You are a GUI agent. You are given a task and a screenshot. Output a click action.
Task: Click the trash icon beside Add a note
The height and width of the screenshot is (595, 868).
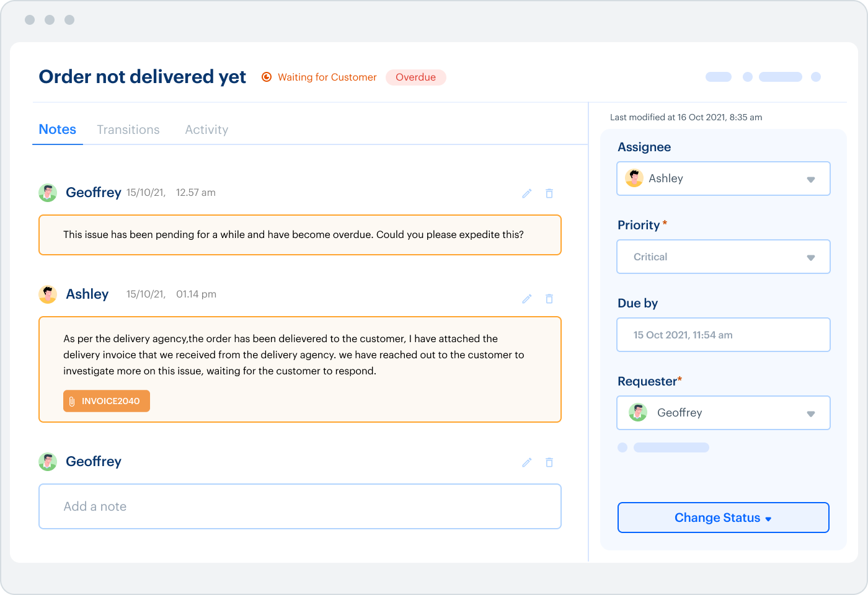point(549,462)
